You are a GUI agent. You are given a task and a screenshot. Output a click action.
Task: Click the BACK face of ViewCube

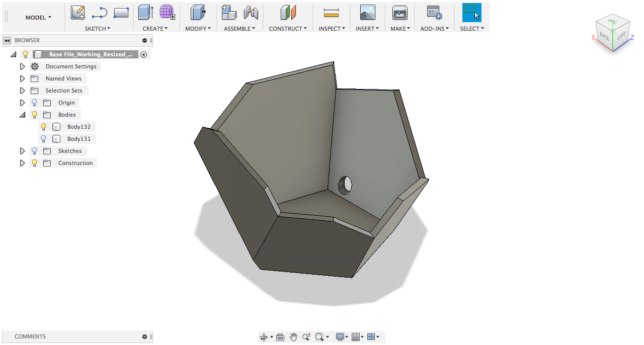coord(604,37)
